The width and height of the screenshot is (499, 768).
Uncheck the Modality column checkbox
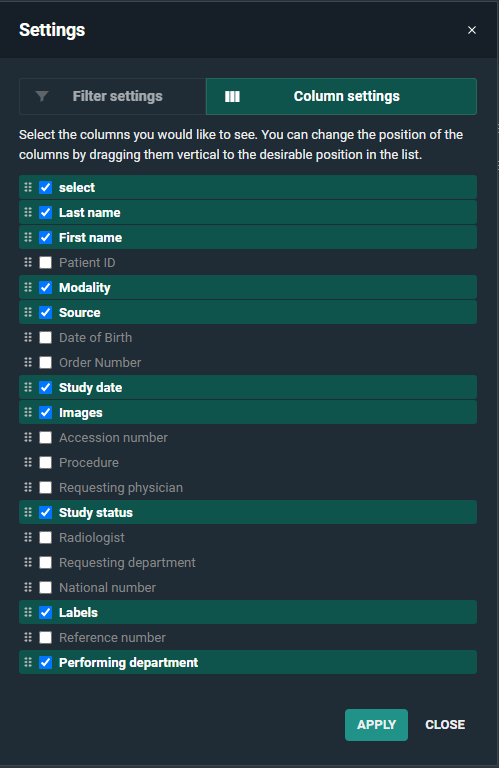[46, 288]
